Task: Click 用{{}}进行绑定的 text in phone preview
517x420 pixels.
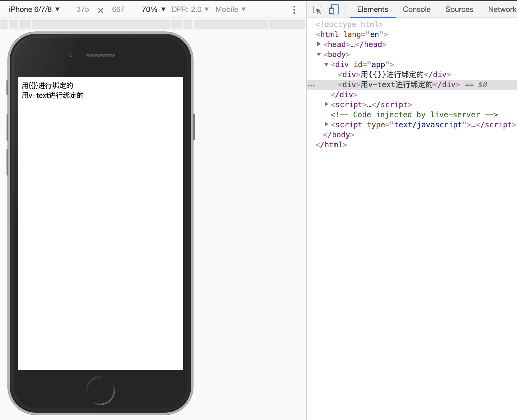Action: (x=47, y=86)
